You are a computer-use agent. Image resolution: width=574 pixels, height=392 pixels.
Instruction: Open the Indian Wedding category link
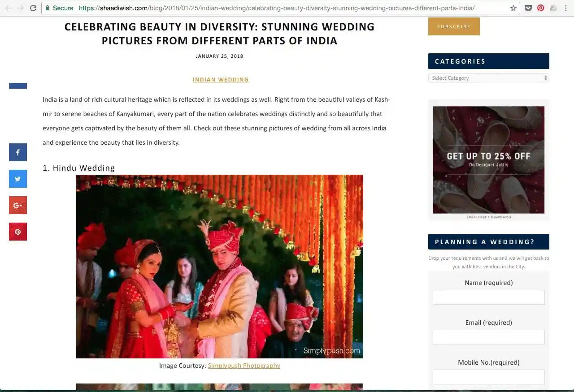[x=221, y=80]
